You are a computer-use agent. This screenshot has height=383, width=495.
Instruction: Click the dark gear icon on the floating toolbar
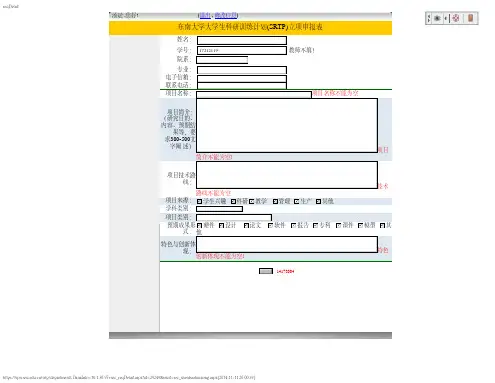[x=437, y=18]
